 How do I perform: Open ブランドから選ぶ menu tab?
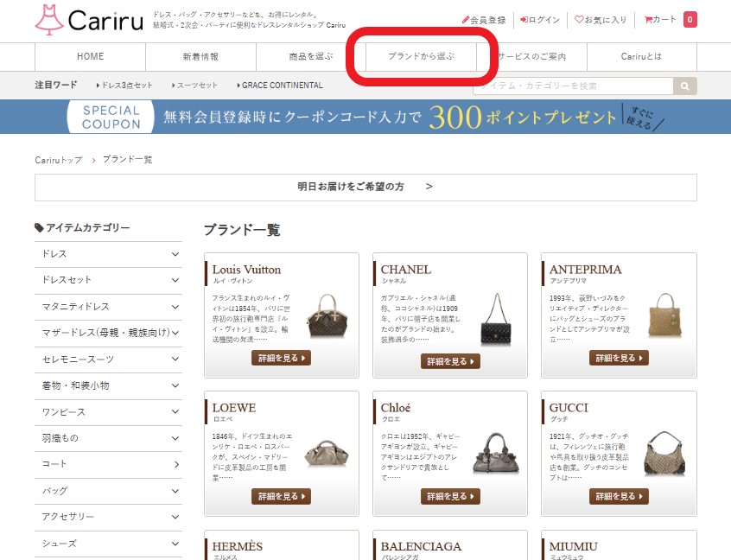(x=422, y=57)
